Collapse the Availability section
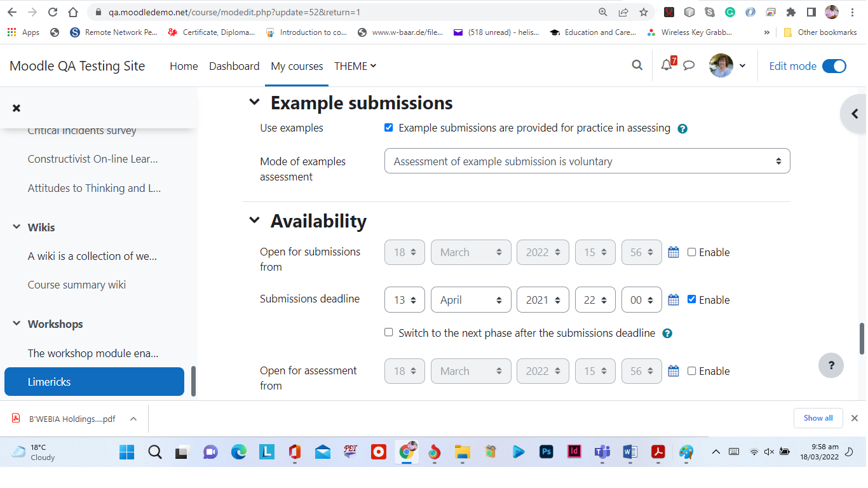This screenshot has height=488, width=868. 254,220
